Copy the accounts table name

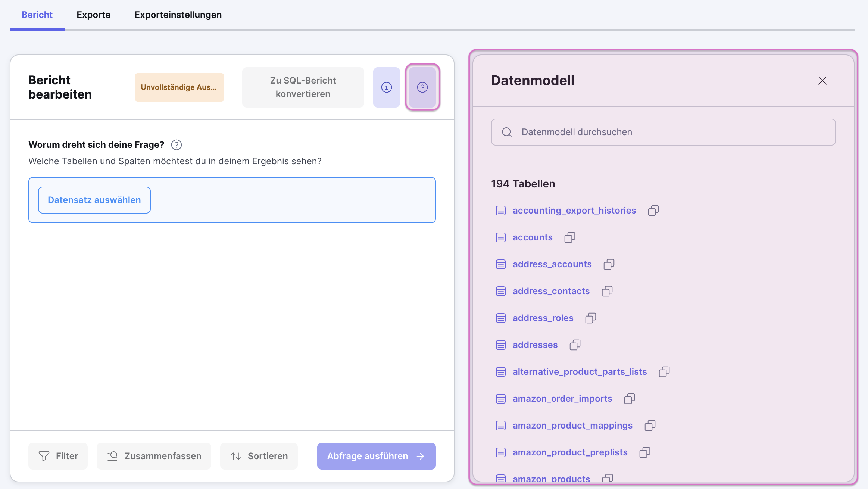pyautogui.click(x=569, y=237)
